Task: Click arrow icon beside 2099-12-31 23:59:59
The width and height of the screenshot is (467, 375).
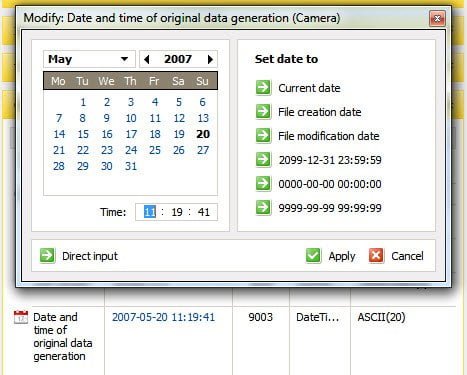Action: pos(263,160)
